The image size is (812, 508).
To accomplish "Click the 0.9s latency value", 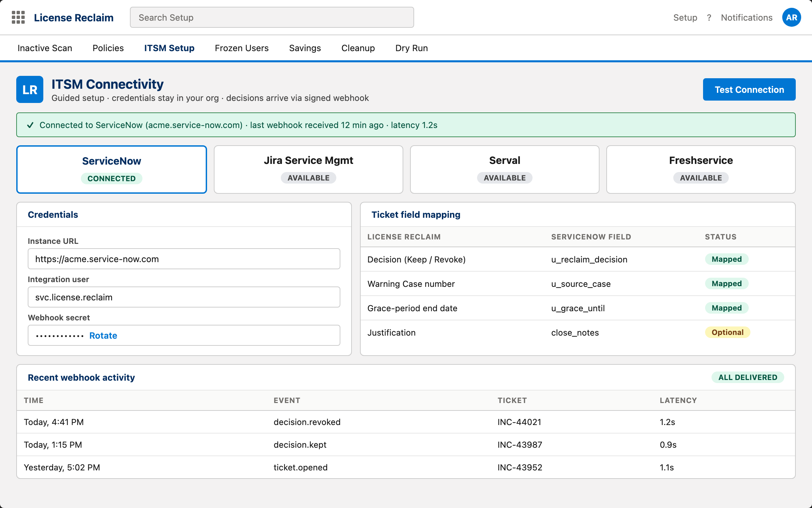I will pyautogui.click(x=668, y=445).
